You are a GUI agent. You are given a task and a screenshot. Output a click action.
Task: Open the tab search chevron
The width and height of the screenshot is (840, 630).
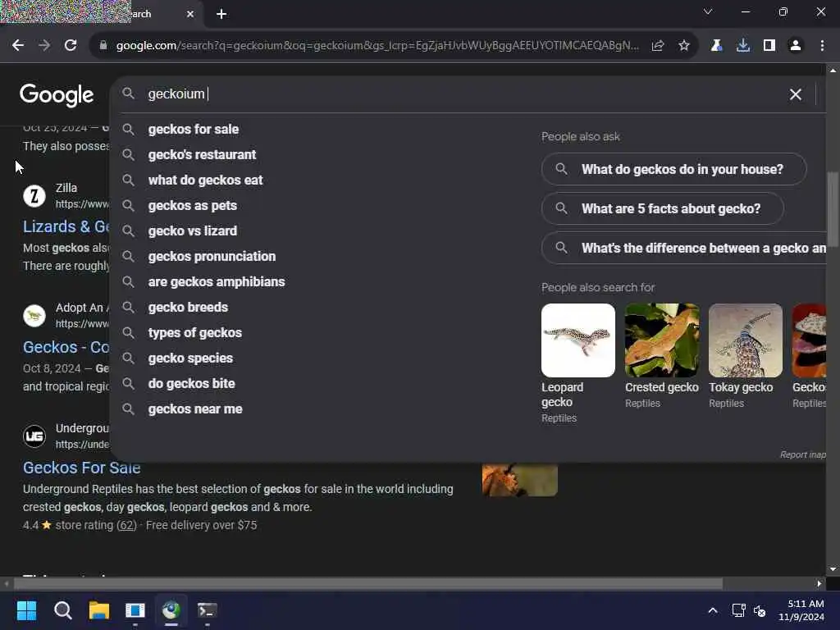coord(708,11)
